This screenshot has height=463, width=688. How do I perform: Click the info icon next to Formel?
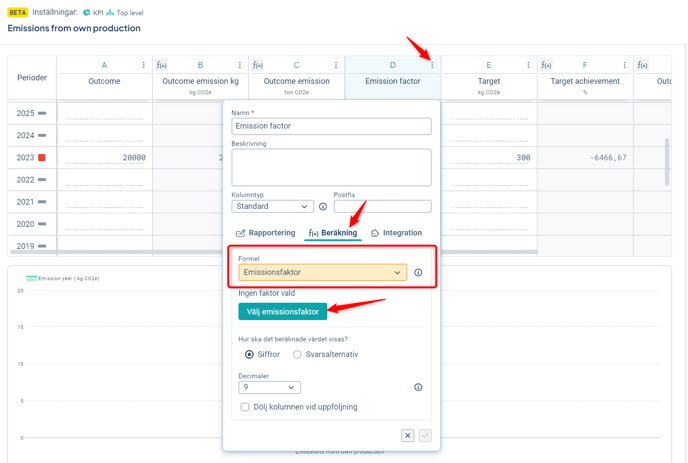(418, 272)
